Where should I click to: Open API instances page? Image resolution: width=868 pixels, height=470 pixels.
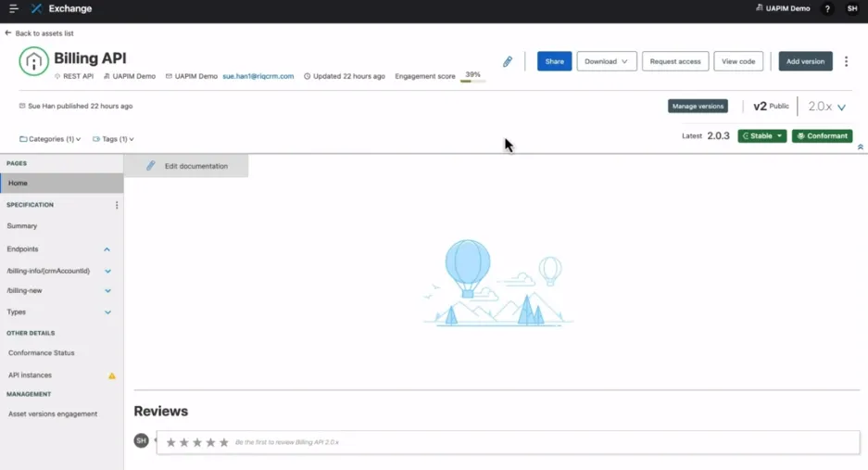[30, 375]
